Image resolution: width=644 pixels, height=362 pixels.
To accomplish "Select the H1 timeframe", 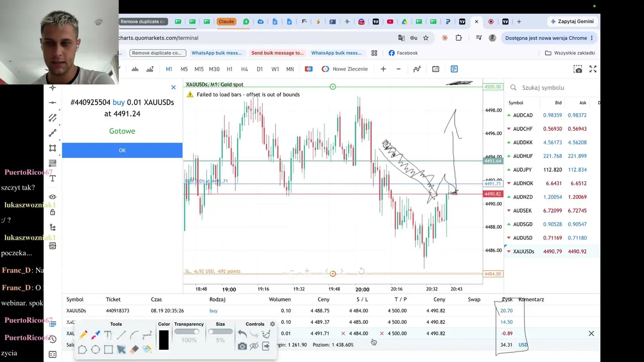I will click(x=229, y=69).
